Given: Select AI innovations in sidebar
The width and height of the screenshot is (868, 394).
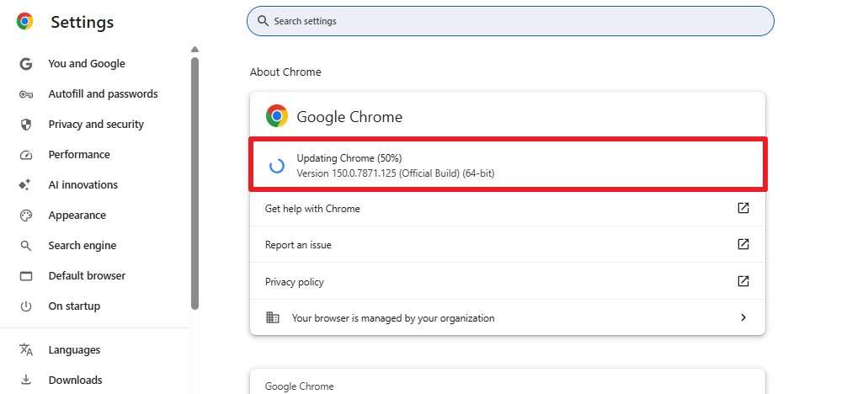Looking at the screenshot, I should tap(83, 185).
